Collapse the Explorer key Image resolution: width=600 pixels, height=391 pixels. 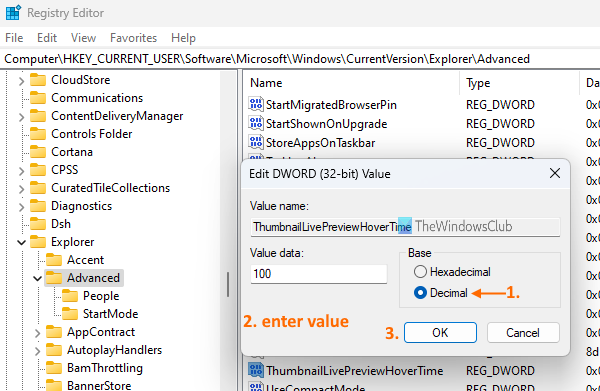(21, 242)
